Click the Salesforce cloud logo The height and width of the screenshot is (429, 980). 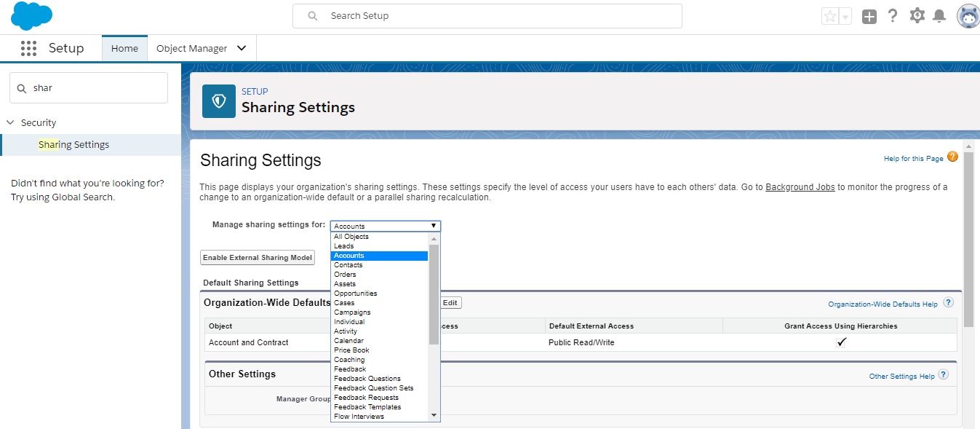click(x=31, y=15)
